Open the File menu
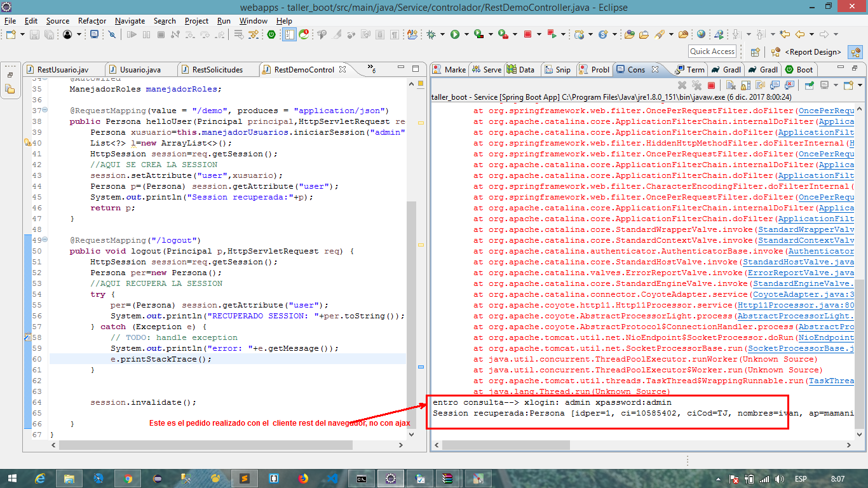Screen dimensions: 868x488 [10, 21]
